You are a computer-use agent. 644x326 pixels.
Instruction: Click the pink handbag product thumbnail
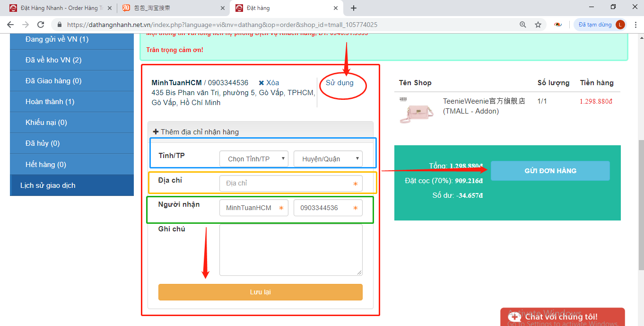(x=410, y=112)
